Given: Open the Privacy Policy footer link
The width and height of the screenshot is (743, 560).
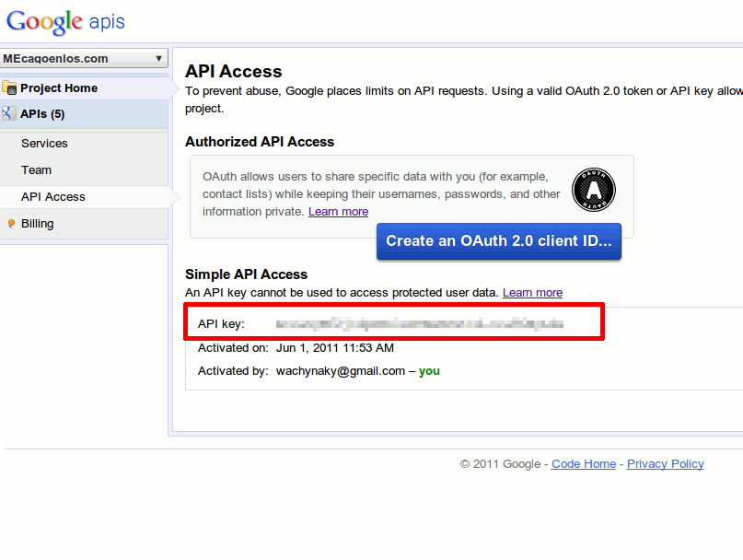Looking at the screenshot, I should [x=666, y=463].
